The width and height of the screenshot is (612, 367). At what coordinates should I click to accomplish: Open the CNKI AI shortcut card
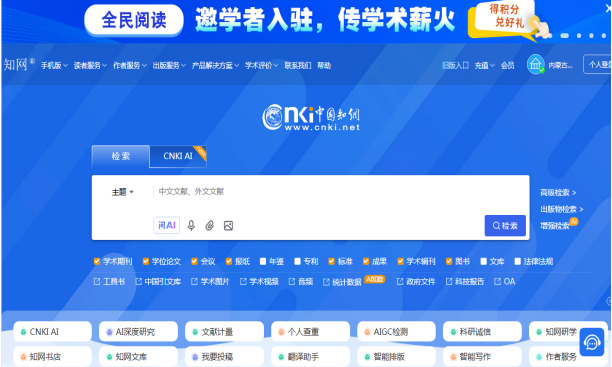52,331
